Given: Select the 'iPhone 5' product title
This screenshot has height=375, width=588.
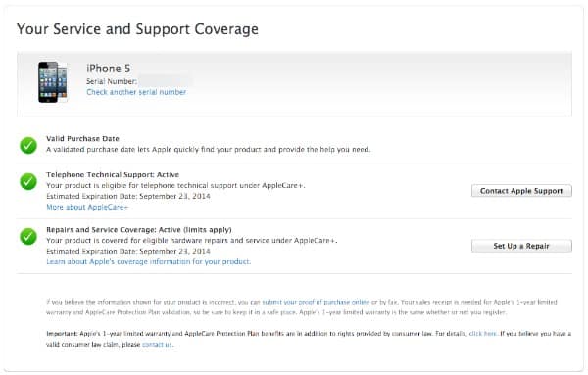Looking at the screenshot, I should point(109,69).
